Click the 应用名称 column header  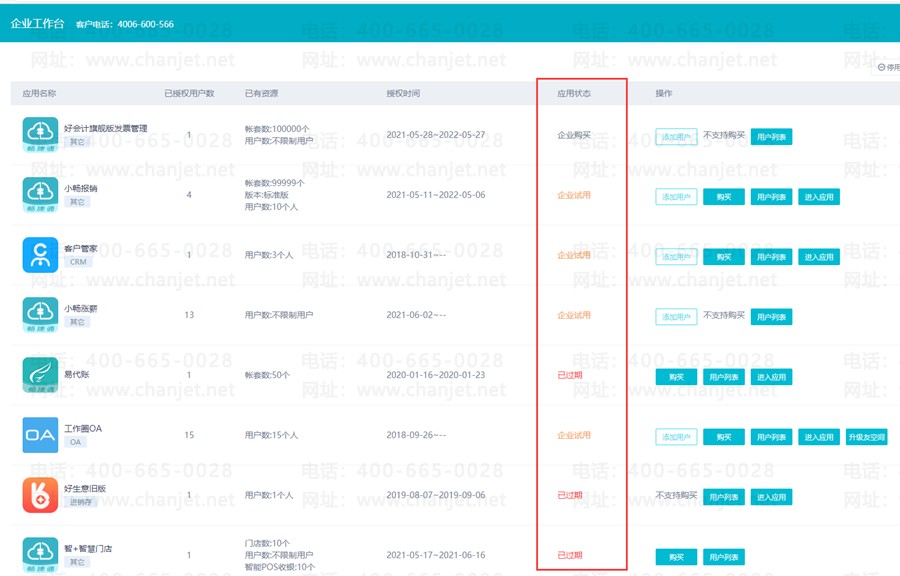(40, 93)
